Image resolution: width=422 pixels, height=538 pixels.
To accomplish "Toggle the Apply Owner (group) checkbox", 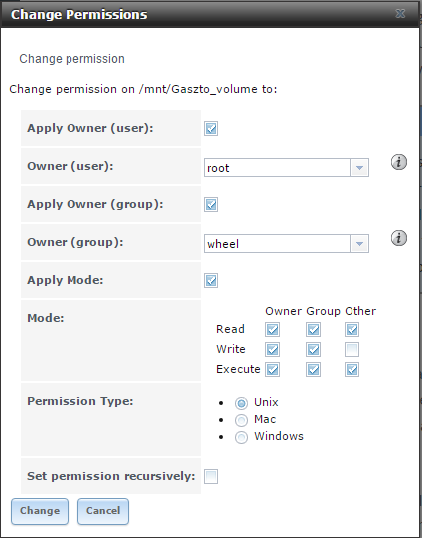I will (x=211, y=204).
